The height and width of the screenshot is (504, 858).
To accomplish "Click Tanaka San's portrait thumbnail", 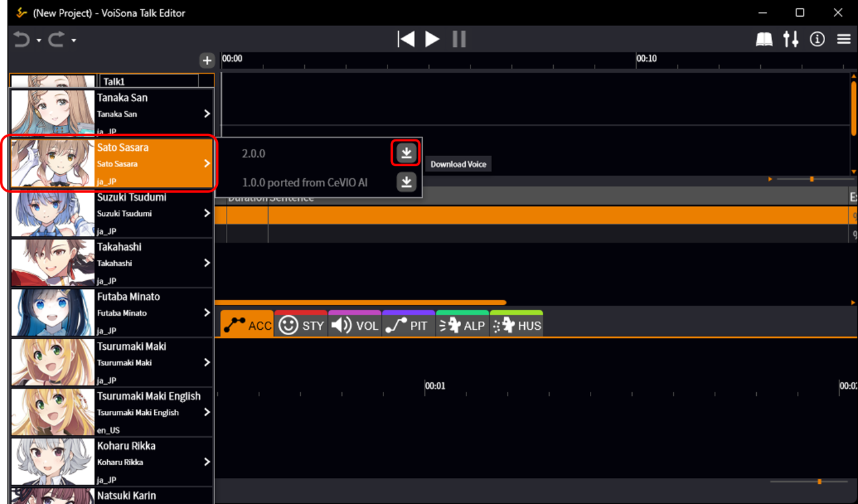I will pyautogui.click(x=53, y=113).
